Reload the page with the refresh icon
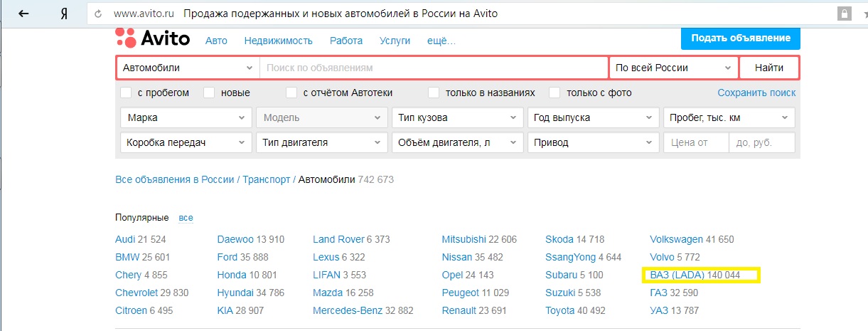868x331 pixels. [98, 14]
